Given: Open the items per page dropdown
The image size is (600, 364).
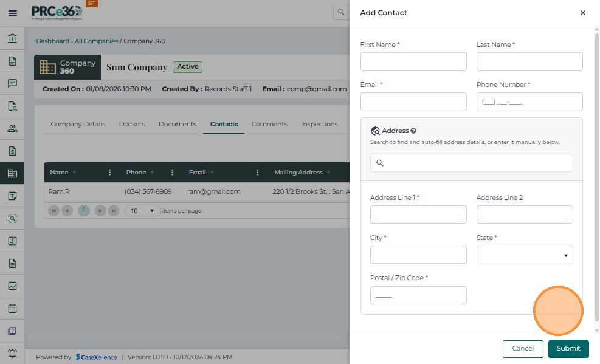Looking at the screenshot, I should (143, 211).
